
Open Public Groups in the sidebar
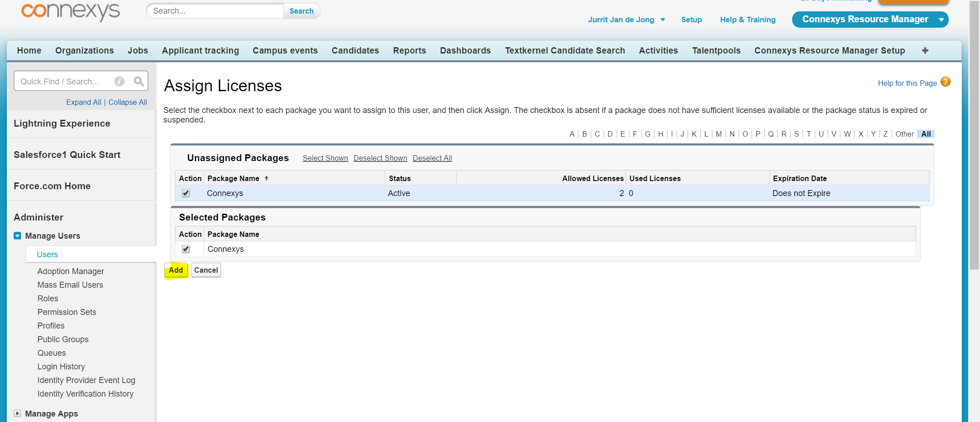click(63, 339)
